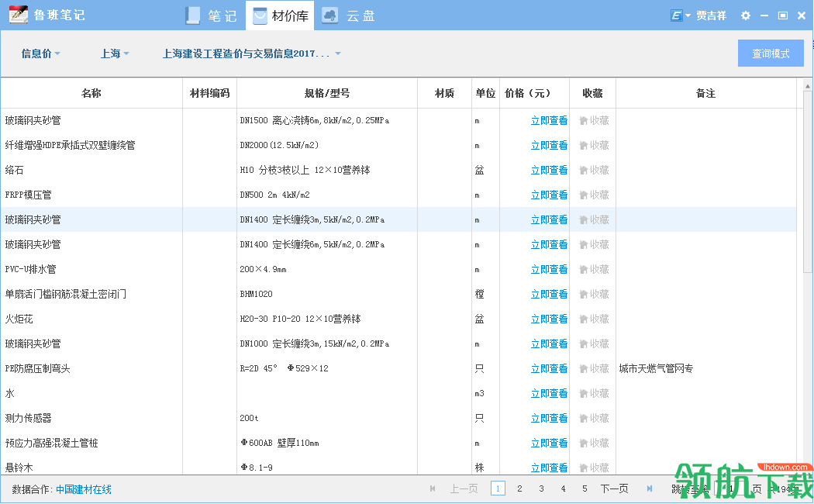Image resolution: width=814 pixels, height=504 pixels.
Task: Select current page 1 button
Action: coord(498,488)
